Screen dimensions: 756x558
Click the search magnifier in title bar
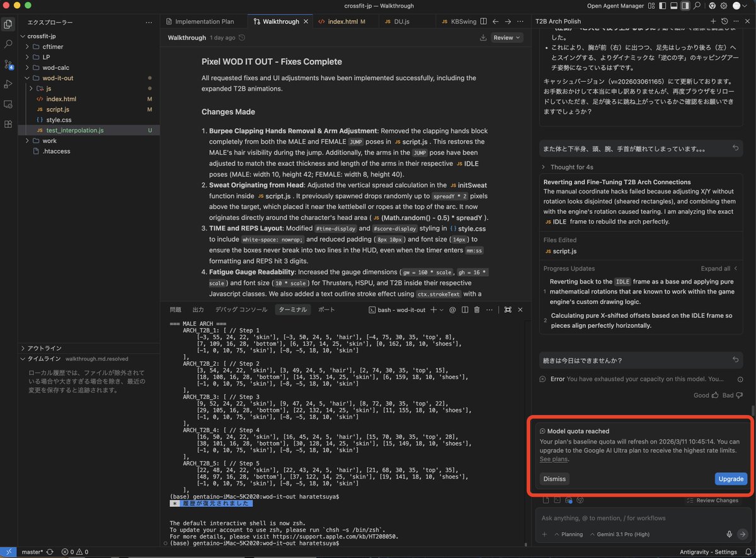coord(698,6)
